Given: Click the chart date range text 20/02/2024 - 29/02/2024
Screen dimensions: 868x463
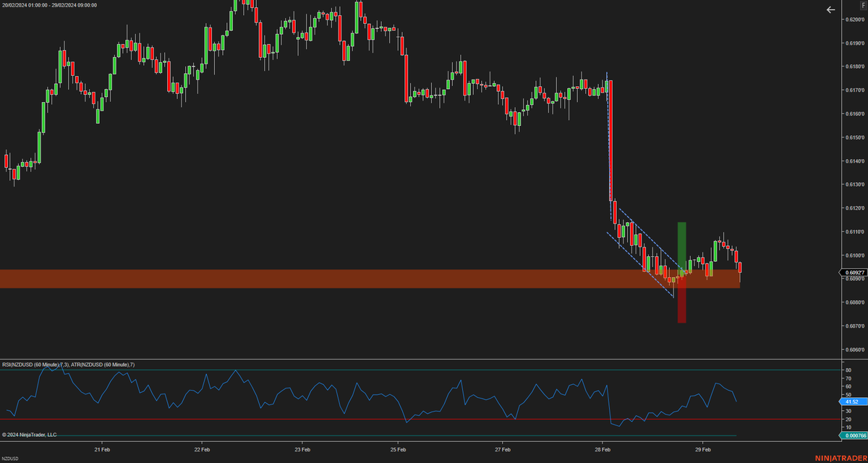Looking at the screenshot, I should pos(48,4).
